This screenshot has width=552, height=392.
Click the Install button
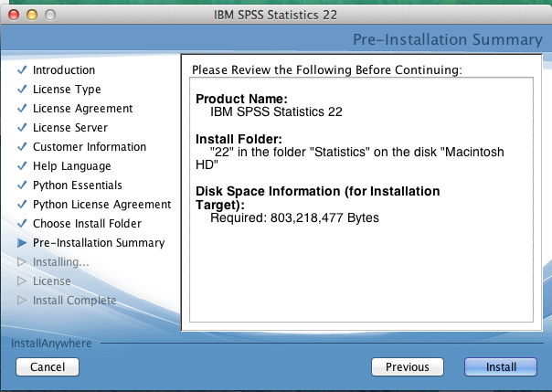(501, 367)
